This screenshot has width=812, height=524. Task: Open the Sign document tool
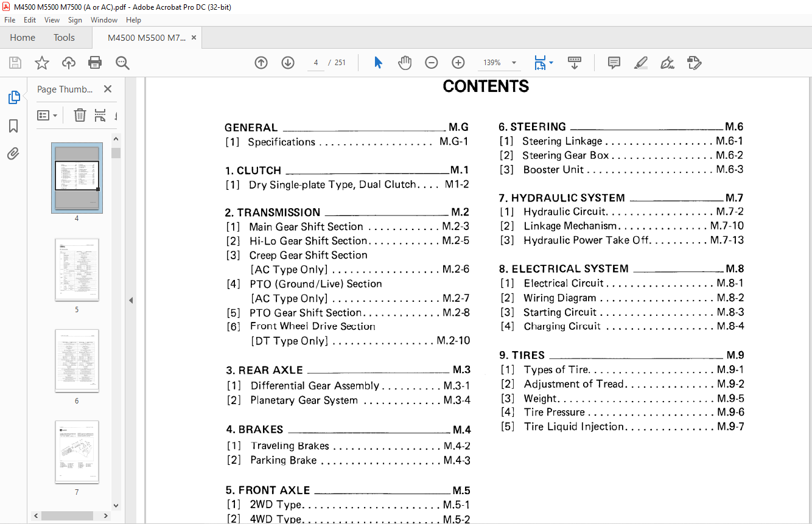click(x=668, y=63)
